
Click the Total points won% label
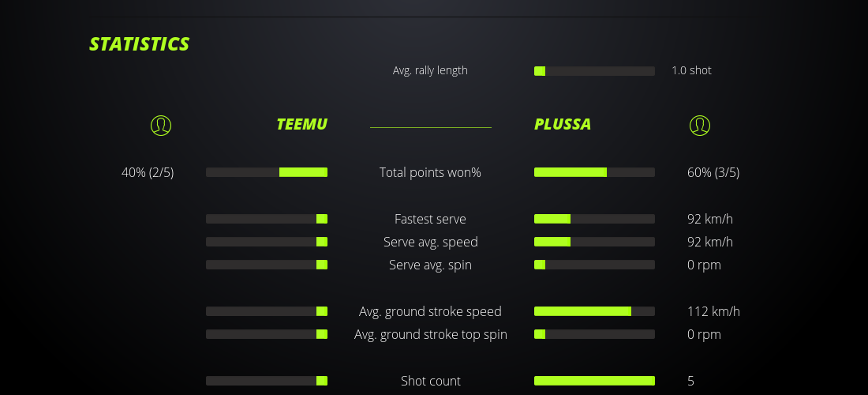click(430, 172)
